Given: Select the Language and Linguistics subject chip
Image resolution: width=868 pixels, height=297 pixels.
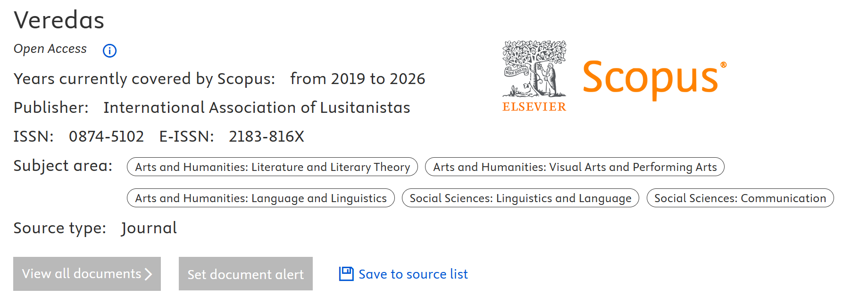Looking at the screenshot, I should [x=260, y=198].
